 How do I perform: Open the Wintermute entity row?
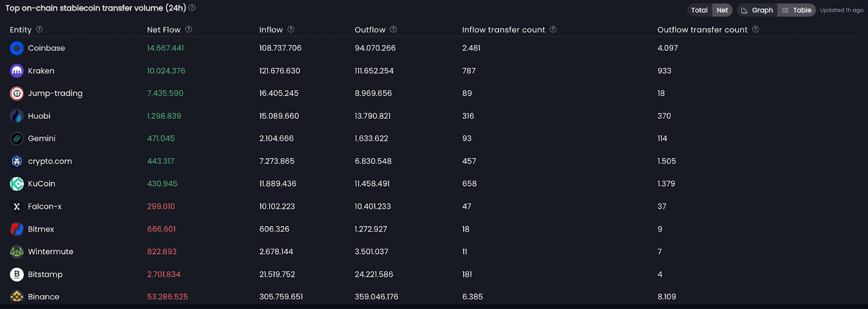point(434,251)
